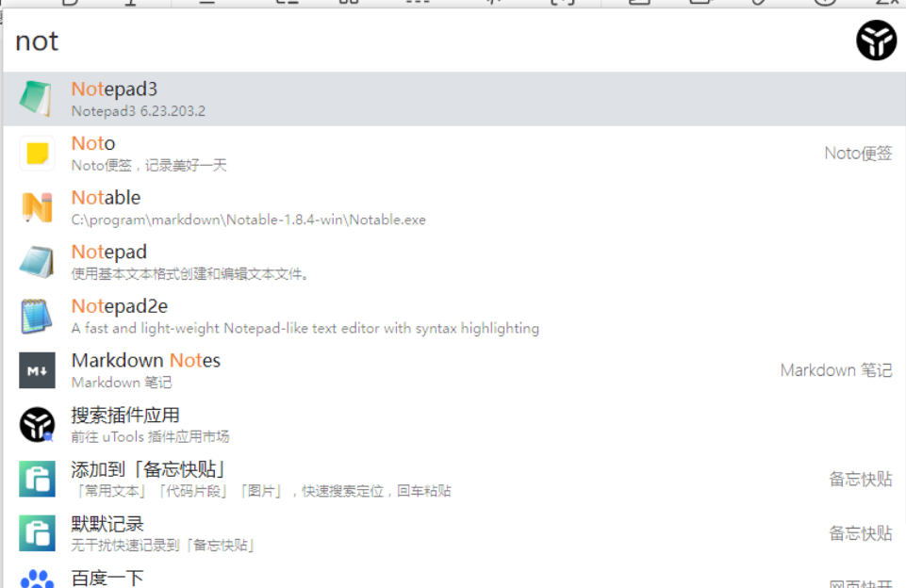Screen dimensions: 906x588
Task: Click the "无干扰快速记录到「备忘快贴」" description
Action: pyautogui.click(x=162, y=546)
